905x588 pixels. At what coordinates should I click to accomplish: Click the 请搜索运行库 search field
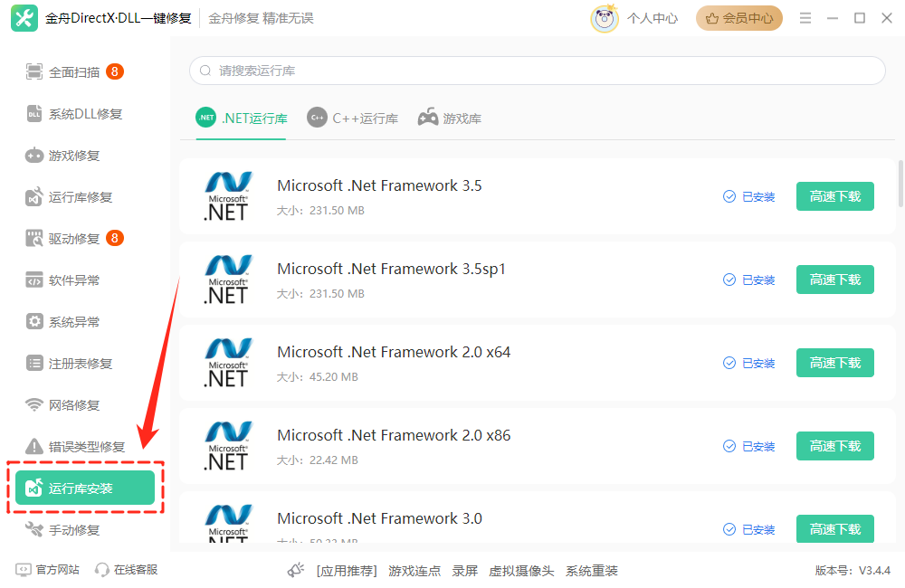click(537, 71)
